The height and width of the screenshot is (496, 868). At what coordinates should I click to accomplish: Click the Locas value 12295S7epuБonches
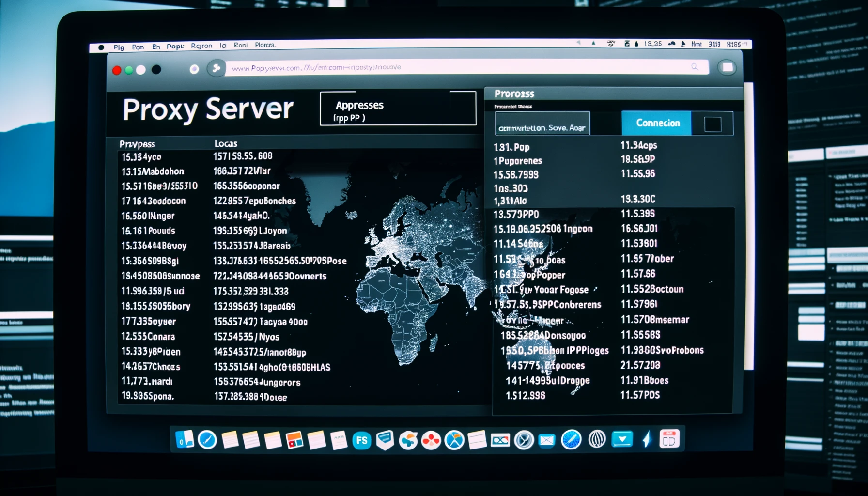pos(254,201)
